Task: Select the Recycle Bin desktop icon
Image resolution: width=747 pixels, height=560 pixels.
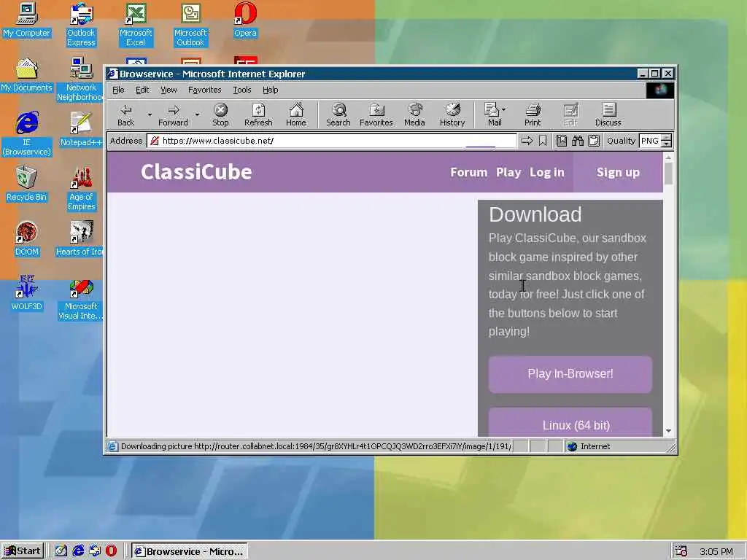Action: 26,184
